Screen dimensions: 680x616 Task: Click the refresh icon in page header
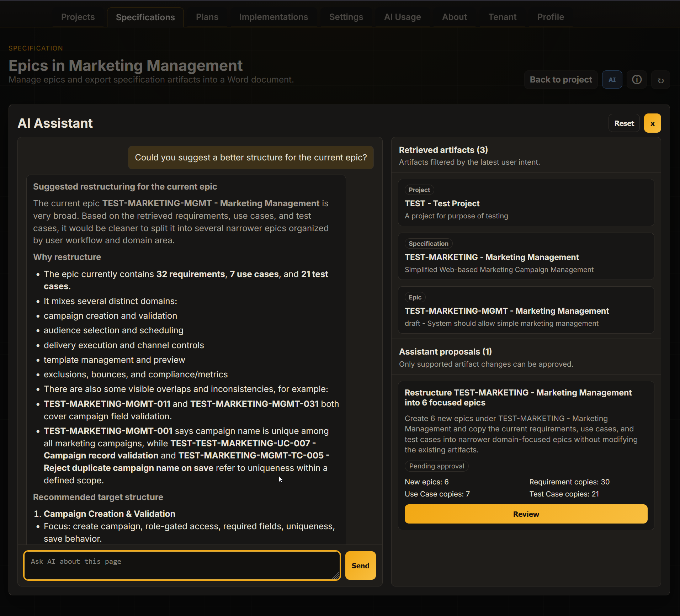coord(660,80)
